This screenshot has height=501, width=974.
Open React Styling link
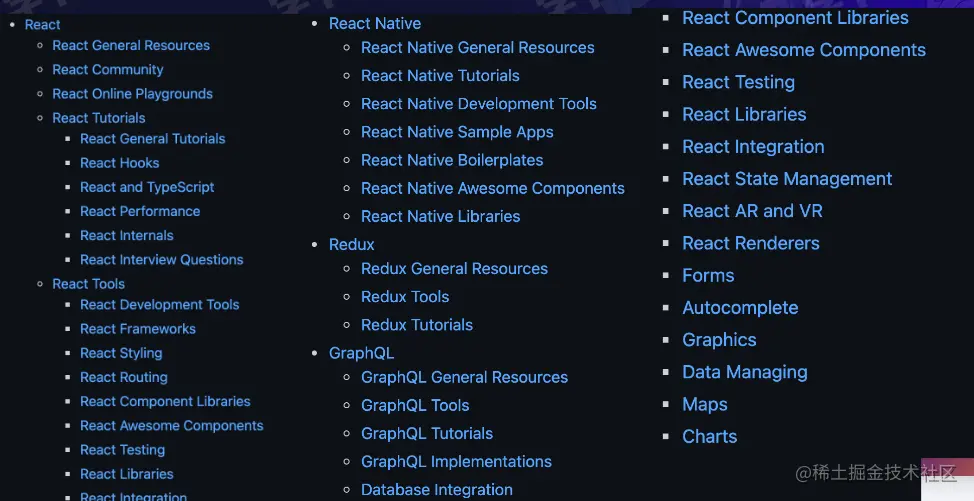121,353
